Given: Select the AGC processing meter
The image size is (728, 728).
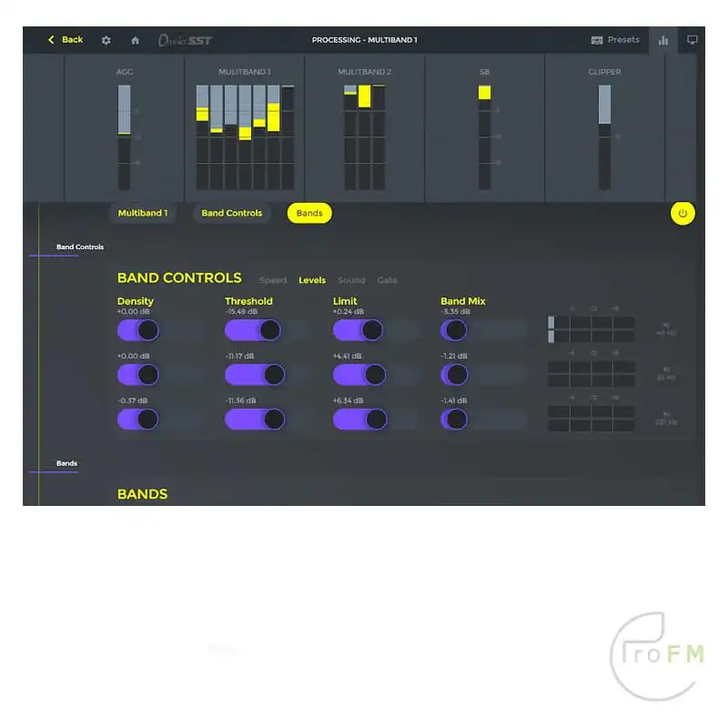Looking at the screenshot, I should 125,127.
